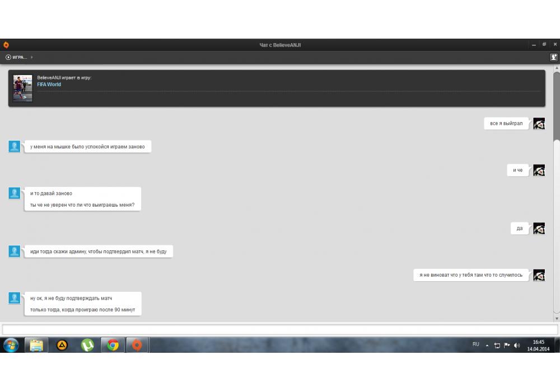Click BelieveANJI avatar beside 'иди тогда скажи админу'
The image size is (560, 392).
coord(15,251)
